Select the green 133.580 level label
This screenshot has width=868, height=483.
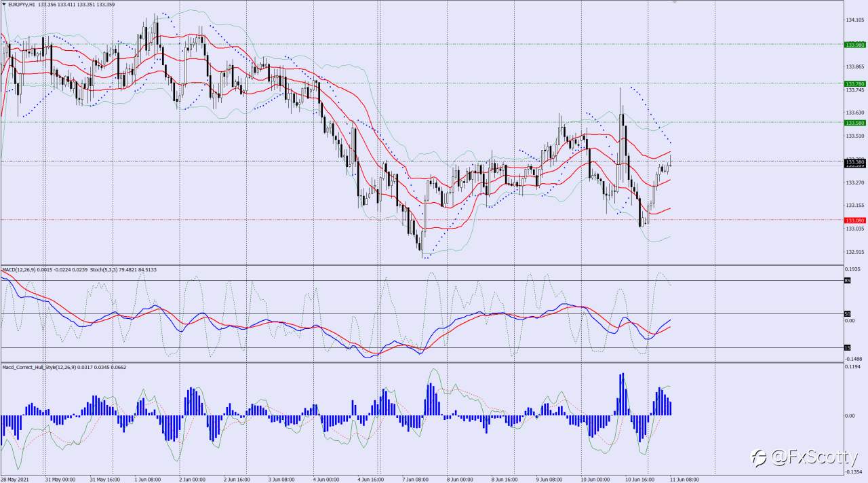point(854,123)
